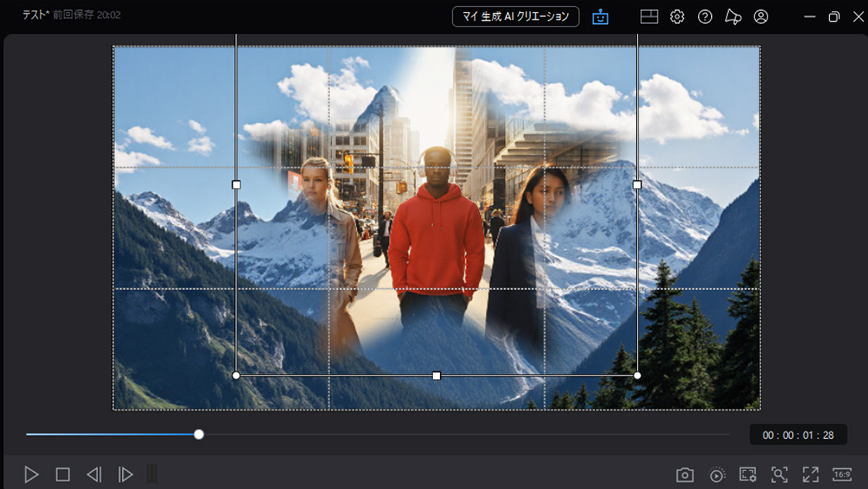Viewport: 868px width, 489px height.
Task: Open the account profile icon
Action: [x=762, y=16]
